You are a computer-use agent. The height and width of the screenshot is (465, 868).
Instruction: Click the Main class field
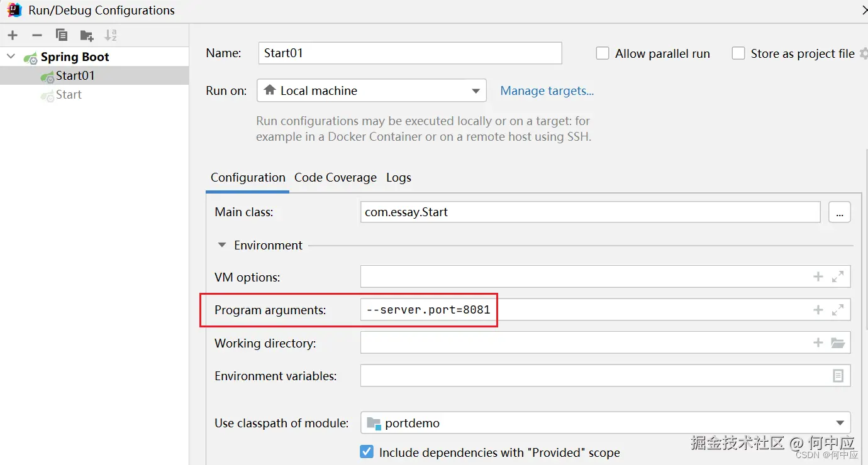tap(590, 212)
